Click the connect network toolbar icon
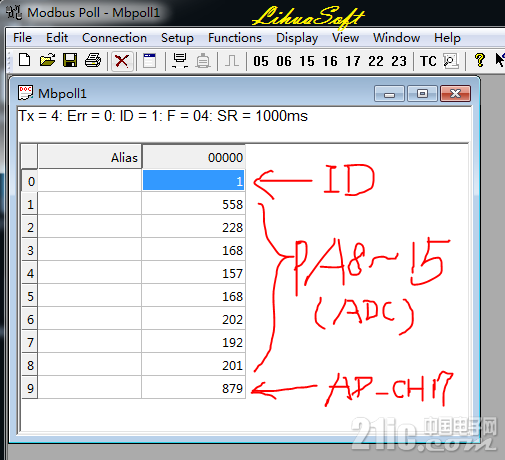Viewport: 505px width, 460px height. pyautogui.click(x=180, y=61)
